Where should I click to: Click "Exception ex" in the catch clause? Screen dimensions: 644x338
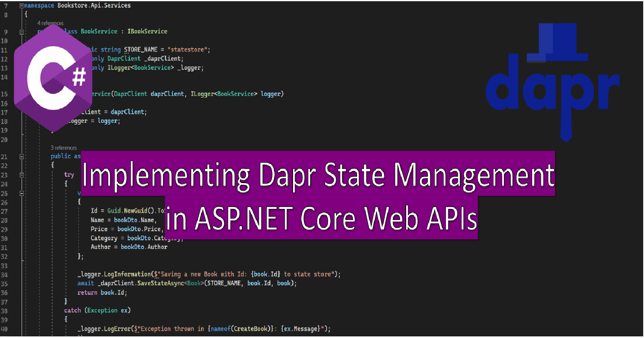pyautogui.click(x=107, y=310)
